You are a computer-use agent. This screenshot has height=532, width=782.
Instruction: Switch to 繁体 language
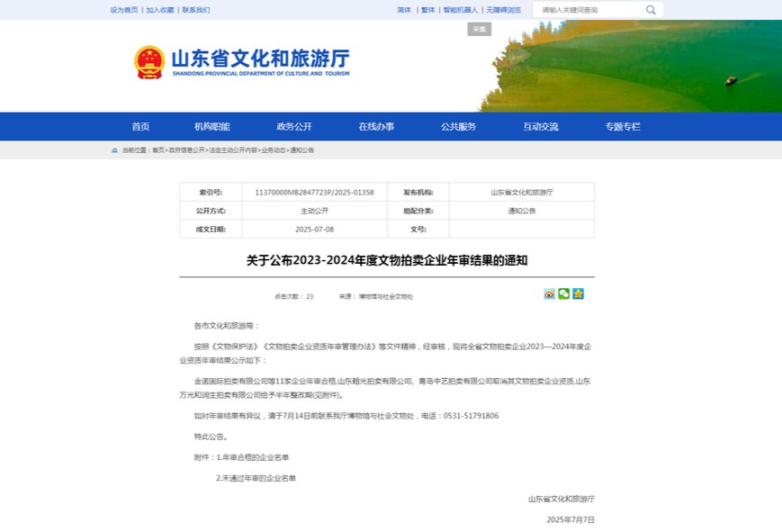(428, 10)
